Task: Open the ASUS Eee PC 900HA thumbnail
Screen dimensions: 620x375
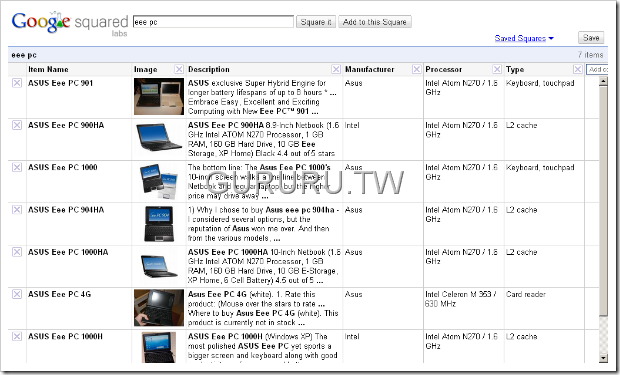Action: coord(159,137)
